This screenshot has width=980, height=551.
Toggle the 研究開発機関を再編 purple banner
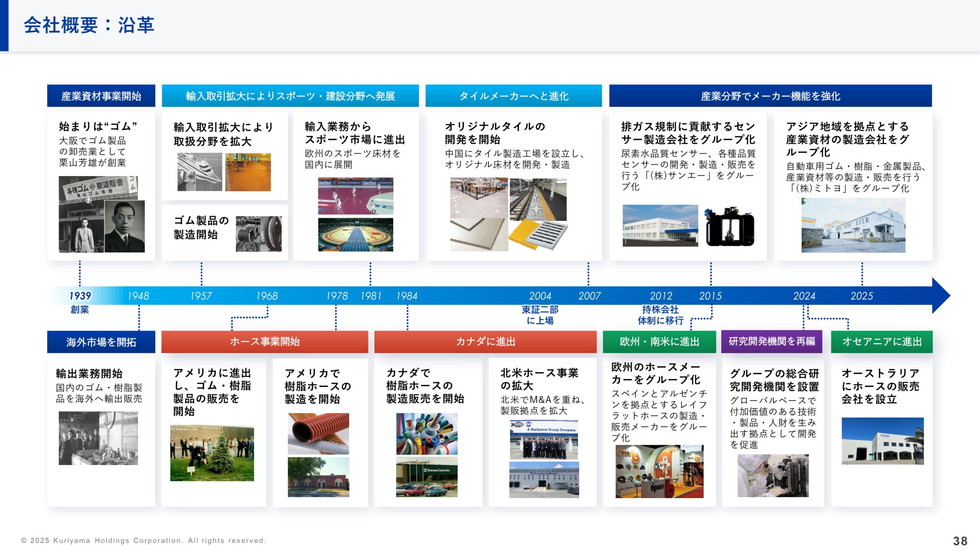[x=771, y=342]
